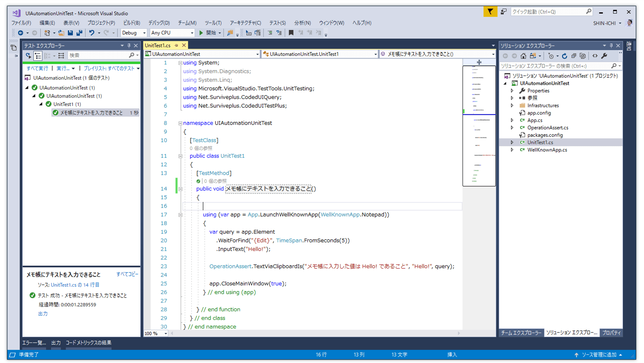The height and width of the screenshot is (363, 644).
Task: Open the エラー一覧 bottom tab
Action: pos(34,343)
